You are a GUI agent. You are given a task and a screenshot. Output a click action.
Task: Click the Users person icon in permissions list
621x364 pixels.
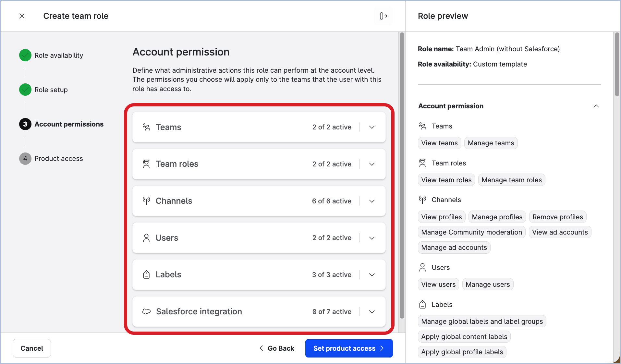[x=146, y=238]
